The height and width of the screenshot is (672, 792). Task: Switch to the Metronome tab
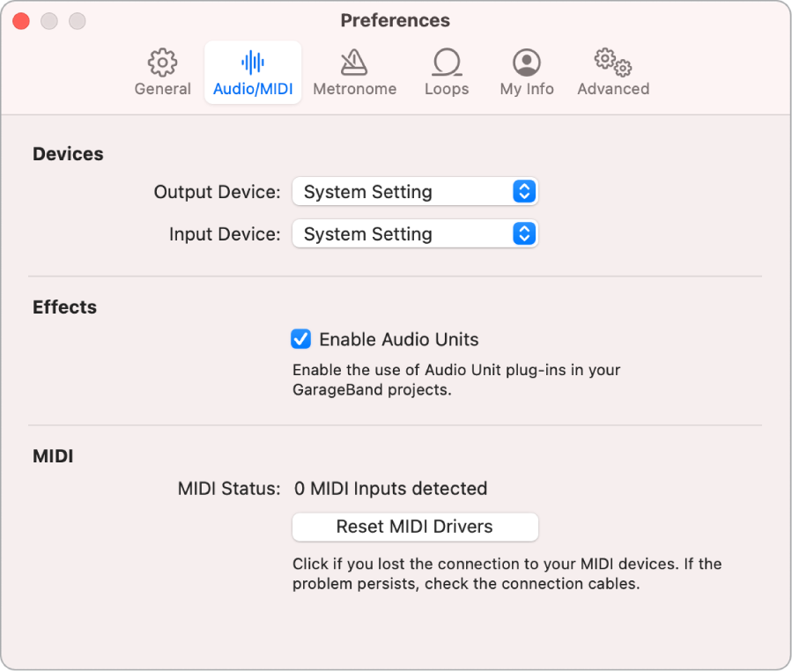click(x=354, y=70)
